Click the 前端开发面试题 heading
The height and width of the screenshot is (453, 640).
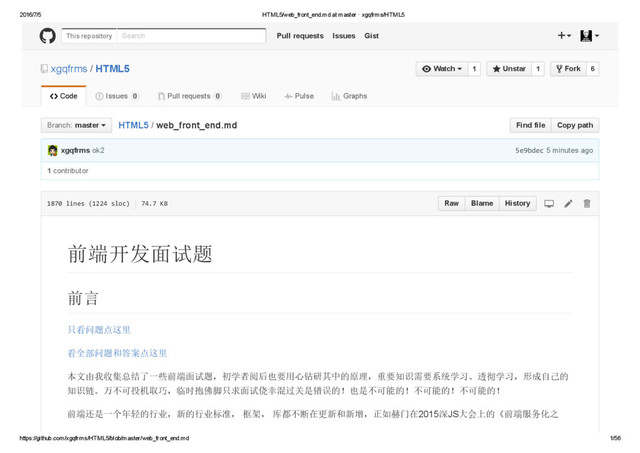pyautogui.click(x=140, y=254)
